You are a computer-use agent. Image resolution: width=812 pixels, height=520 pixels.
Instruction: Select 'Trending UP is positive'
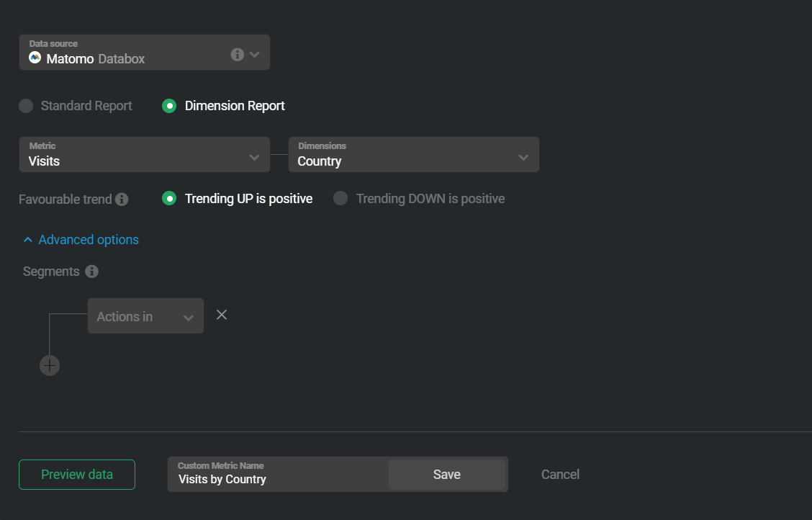169,198
